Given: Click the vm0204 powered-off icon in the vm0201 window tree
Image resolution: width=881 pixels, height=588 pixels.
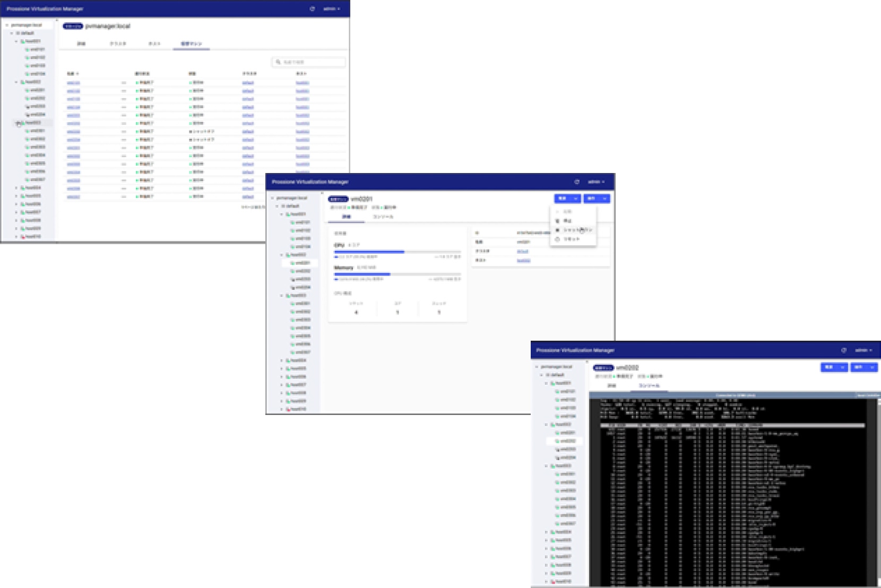Looking at the screenshot, I should [x=292, y=287].
